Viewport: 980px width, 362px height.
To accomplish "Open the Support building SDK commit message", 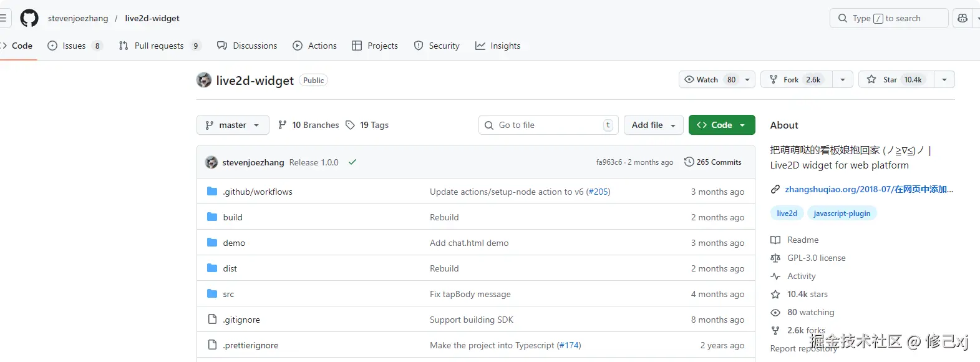I will click(472, 320).
